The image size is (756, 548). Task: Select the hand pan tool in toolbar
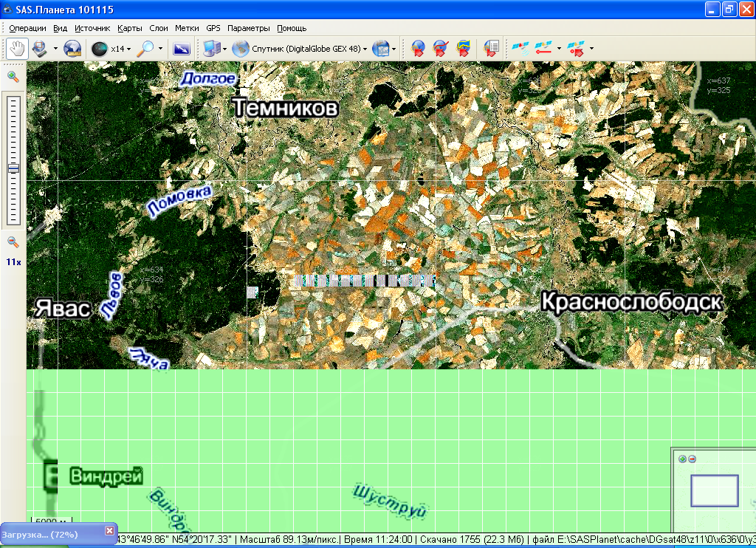point(17,49)
